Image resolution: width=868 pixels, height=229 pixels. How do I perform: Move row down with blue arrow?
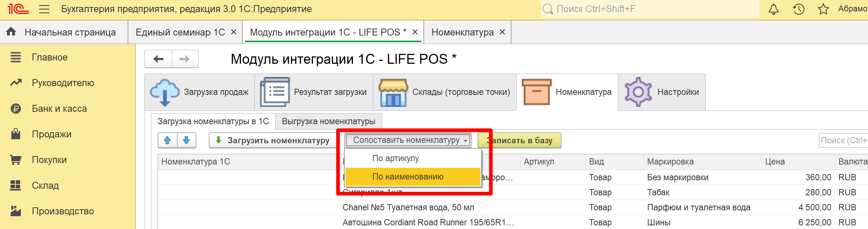click(x=186, y=140)
